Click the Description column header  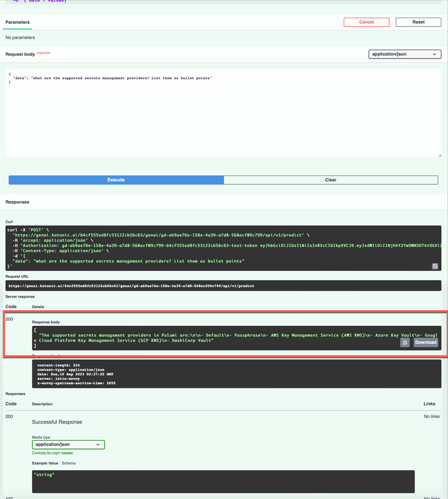tap(42, 404)
